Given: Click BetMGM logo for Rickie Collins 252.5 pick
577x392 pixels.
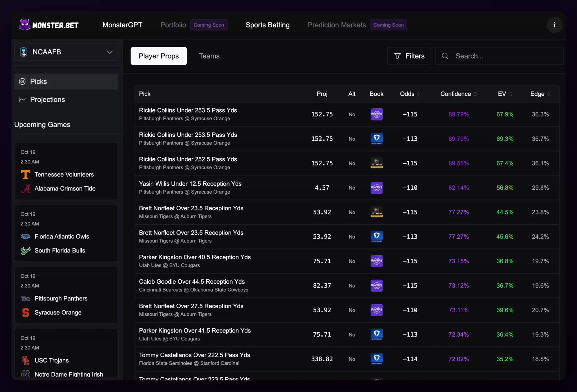Looking at the screenshot, I should pyautogui.click(x=376, y=163).
